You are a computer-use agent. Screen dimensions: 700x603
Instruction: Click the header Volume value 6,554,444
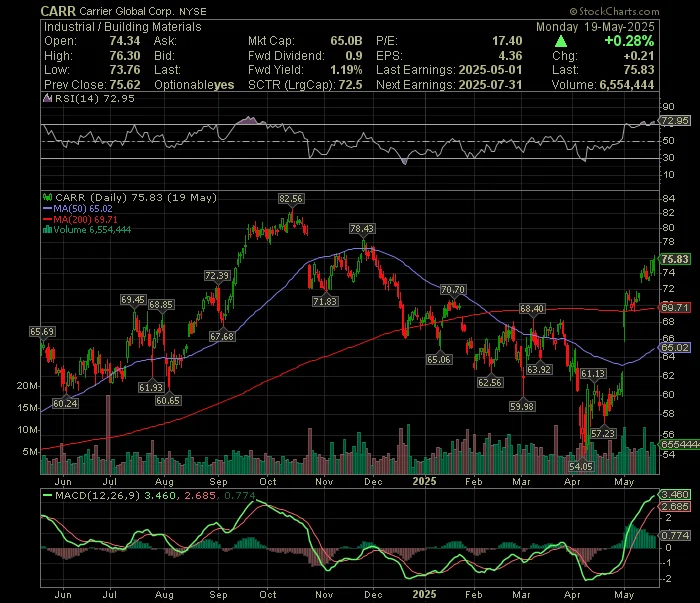tap(627, 84)
